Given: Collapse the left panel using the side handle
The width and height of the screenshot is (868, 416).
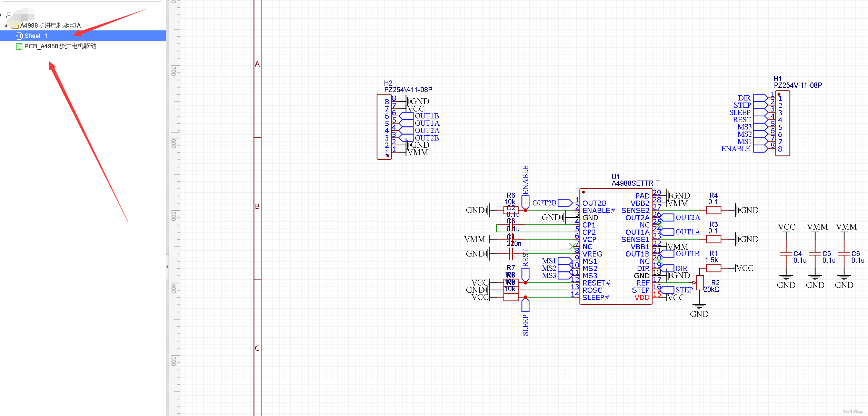Looking at the screenshot, I should (x=167, y=267).
